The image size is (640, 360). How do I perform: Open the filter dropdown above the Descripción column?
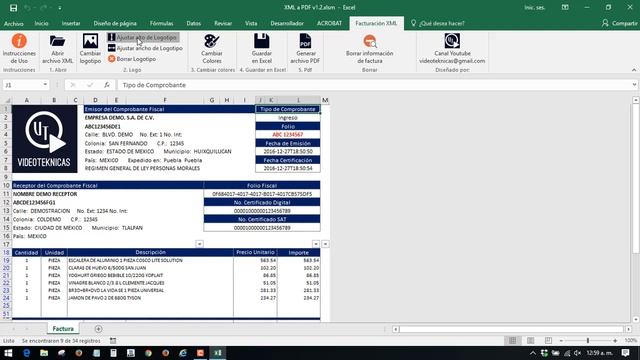[x=199, y=244]
